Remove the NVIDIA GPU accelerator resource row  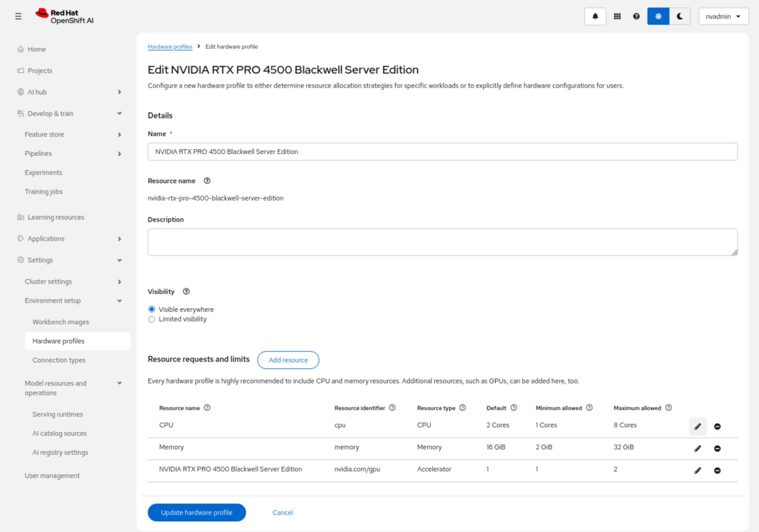717,470
